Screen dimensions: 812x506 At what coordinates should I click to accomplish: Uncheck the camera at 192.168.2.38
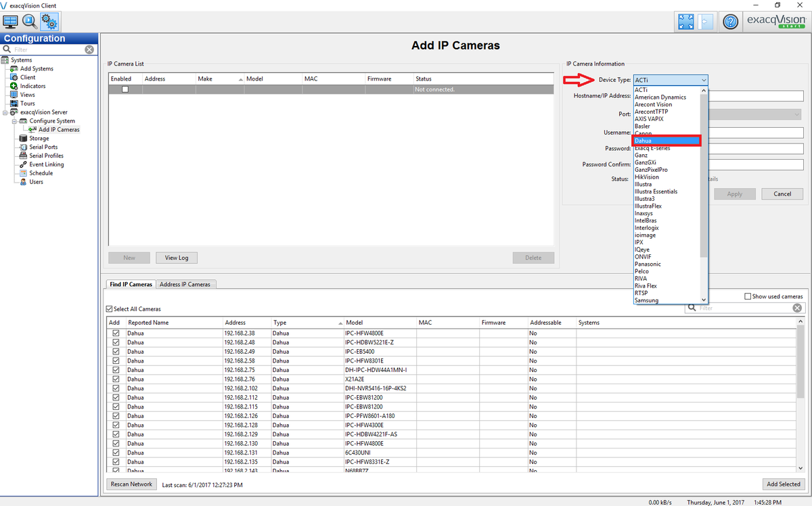(116, 333)
